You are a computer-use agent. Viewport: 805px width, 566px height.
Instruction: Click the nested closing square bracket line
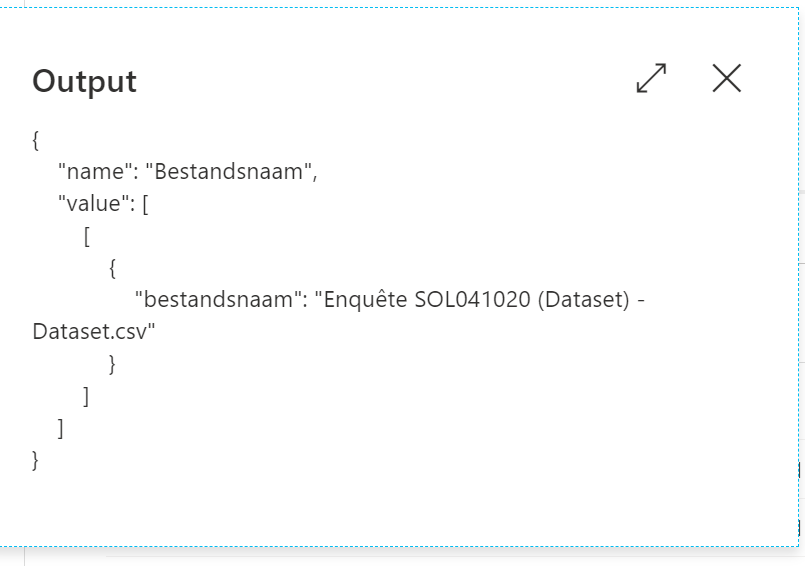point(87,396)
